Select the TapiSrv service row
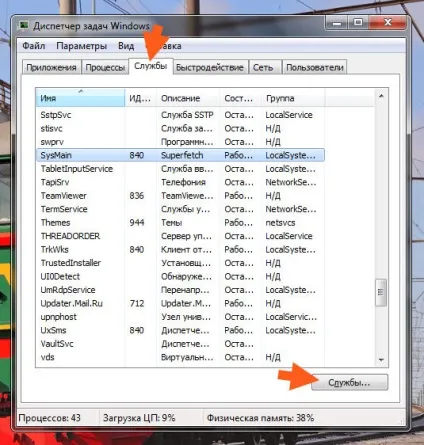Screen dimensions: 424x445 click(x=180, y=182)
